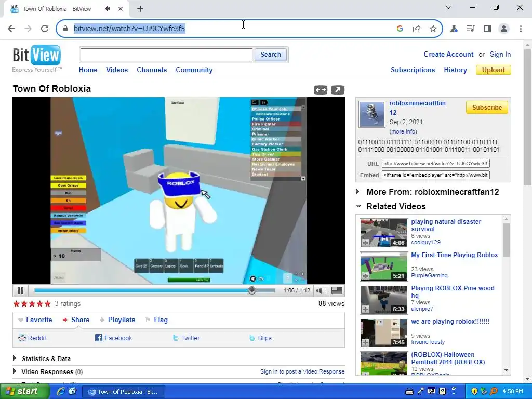532x399 pixels.
Task: Mute the video player volume
Action: tap(321, 290)
